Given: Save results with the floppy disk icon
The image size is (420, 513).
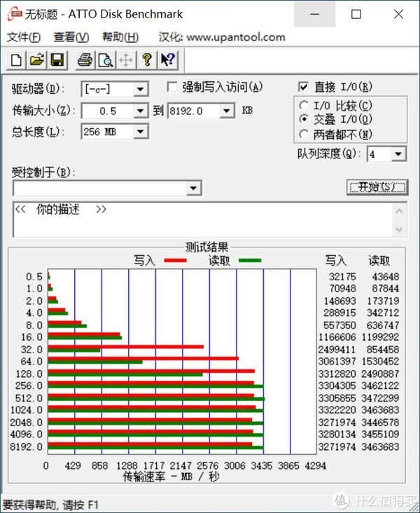Looking at the screenshot, I should tap(57, 60).
